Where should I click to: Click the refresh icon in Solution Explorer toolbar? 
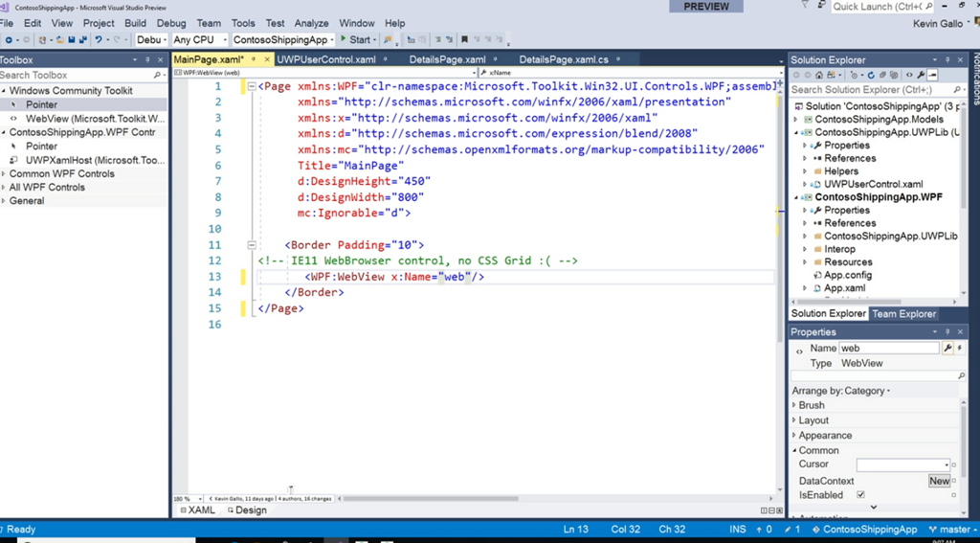pos(871,75)
